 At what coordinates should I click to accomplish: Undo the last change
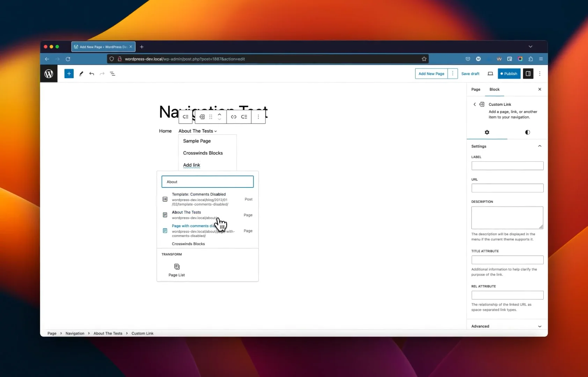(x=91, y=74)
